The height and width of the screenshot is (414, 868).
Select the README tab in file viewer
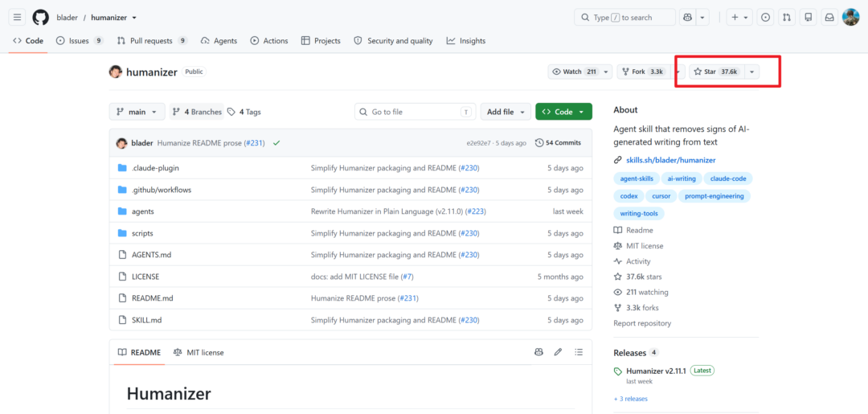pos(140,353)
